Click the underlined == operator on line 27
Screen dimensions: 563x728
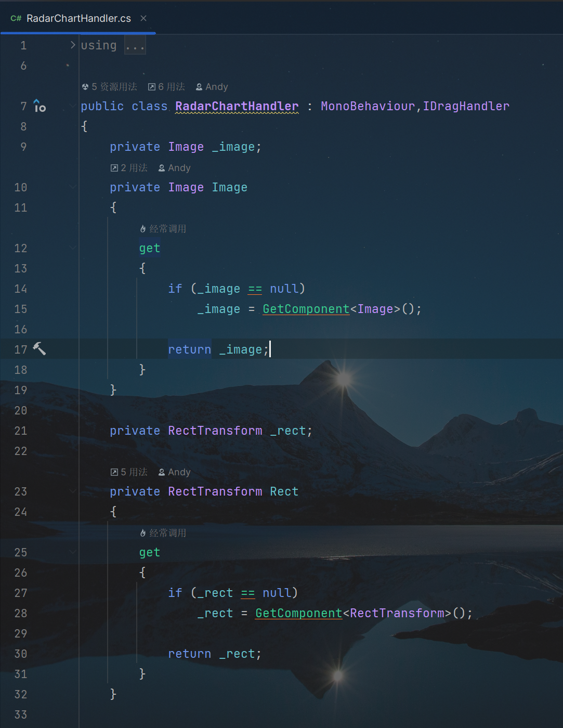click(247, 593)
